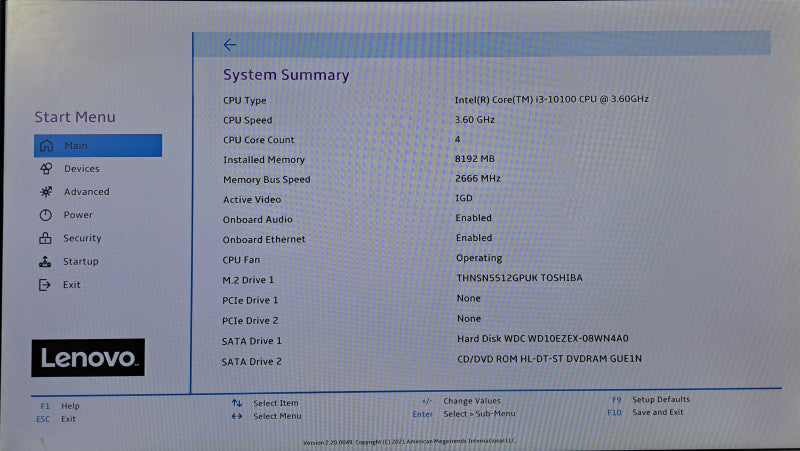Image resolution: width=800 pixels, height=451 pixels.
Task: Click the 2666 MHz value
Action: 478,179
